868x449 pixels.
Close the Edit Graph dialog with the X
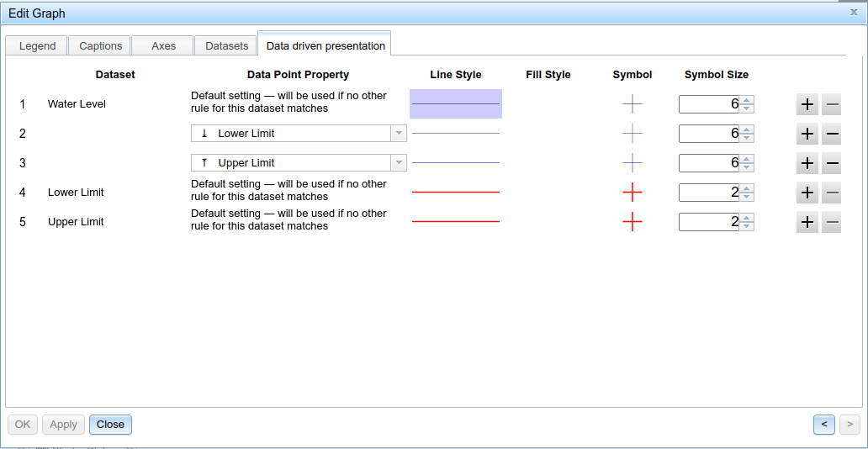coord(854,13)
